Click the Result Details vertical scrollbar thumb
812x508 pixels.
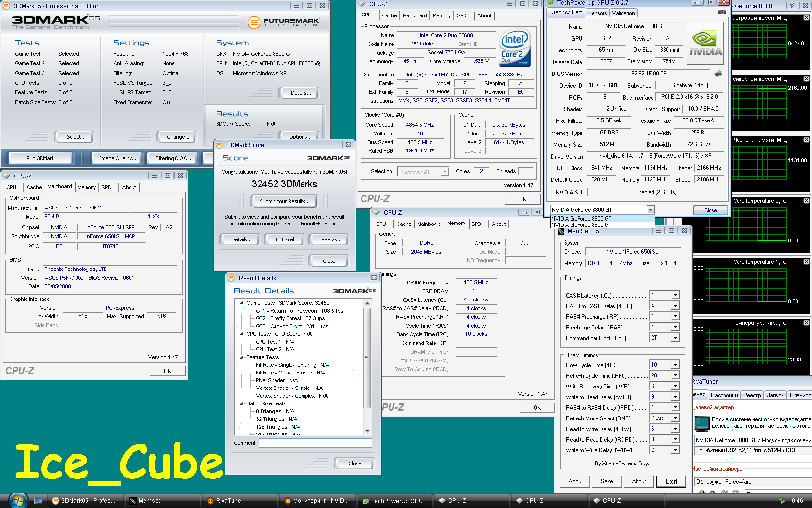pos(367,358)
